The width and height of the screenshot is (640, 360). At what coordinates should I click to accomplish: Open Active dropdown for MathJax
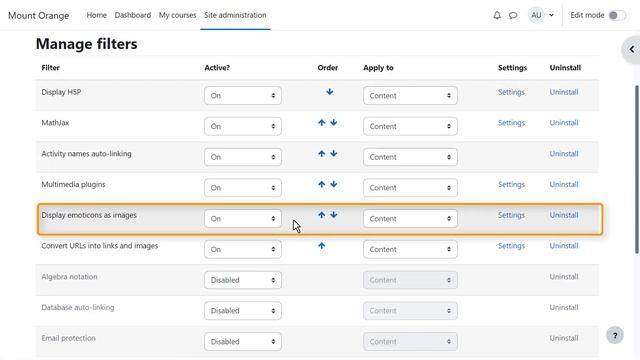pyautogui.click(x=243, y=126)
